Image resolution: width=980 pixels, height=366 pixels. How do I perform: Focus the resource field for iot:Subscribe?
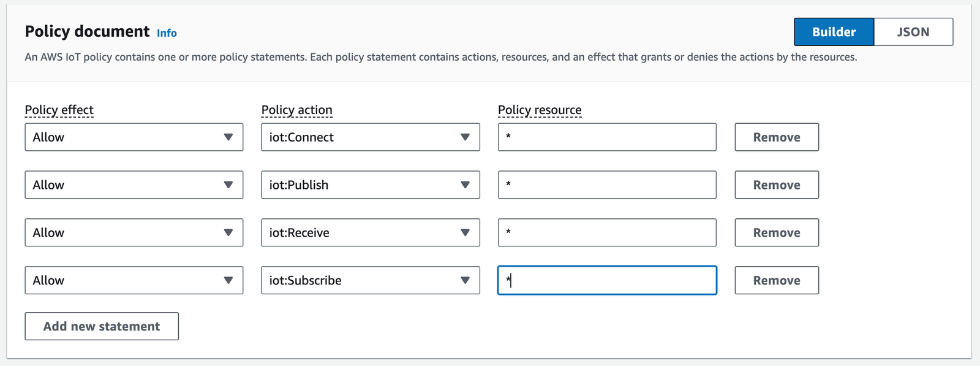coord(607,280)
